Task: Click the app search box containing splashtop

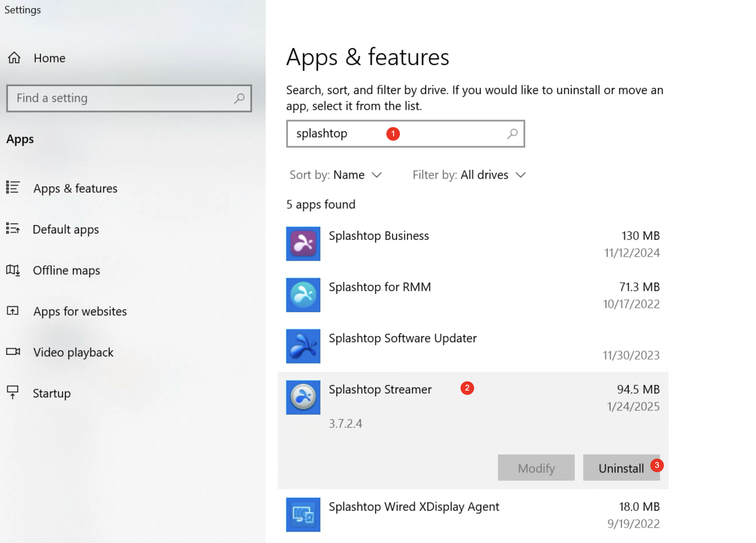Action: pos(405,134)
